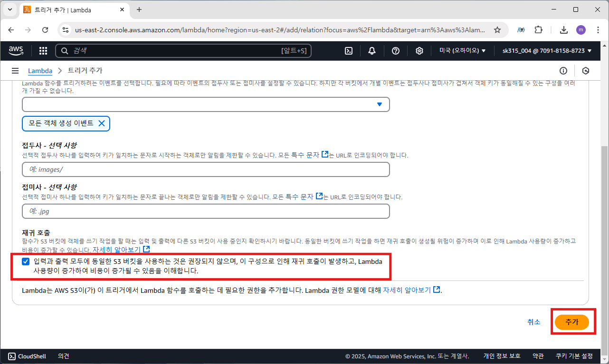Open 자세히 알아보기 for Lambda 권한 모델

coord(407,289)
